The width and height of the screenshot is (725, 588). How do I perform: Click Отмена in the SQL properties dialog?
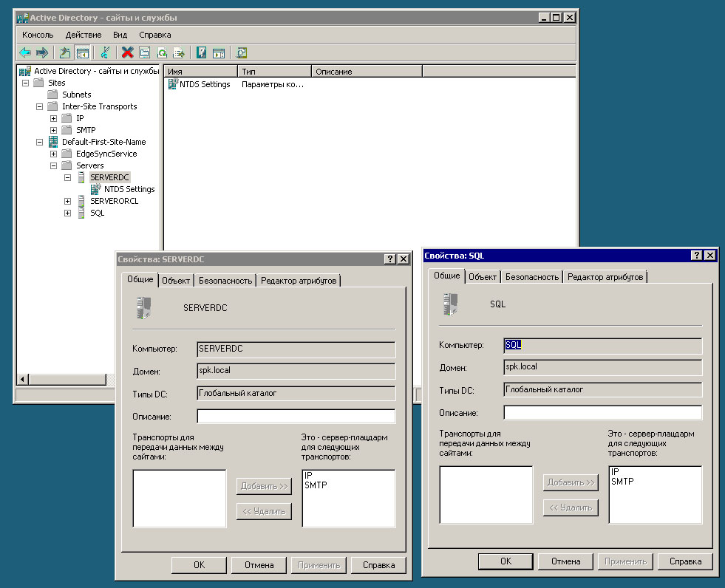point(565,561)
